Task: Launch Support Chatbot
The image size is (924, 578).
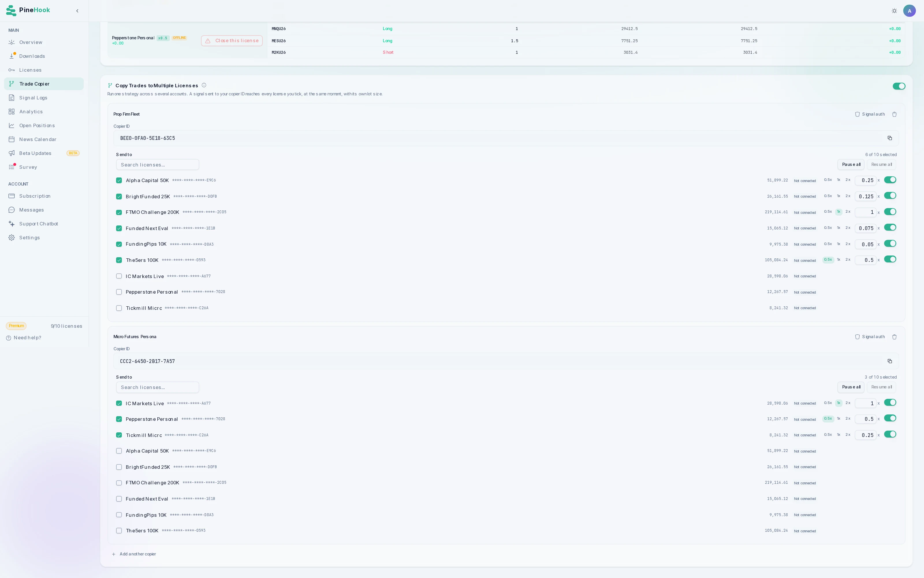Action: (44, 224)
